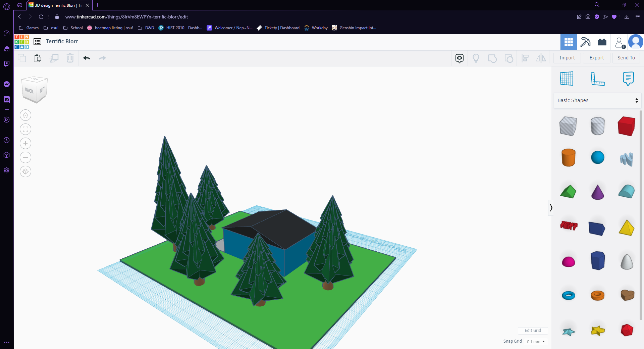
Task: Open the Workday bookmark
Action: coord(316,28)
